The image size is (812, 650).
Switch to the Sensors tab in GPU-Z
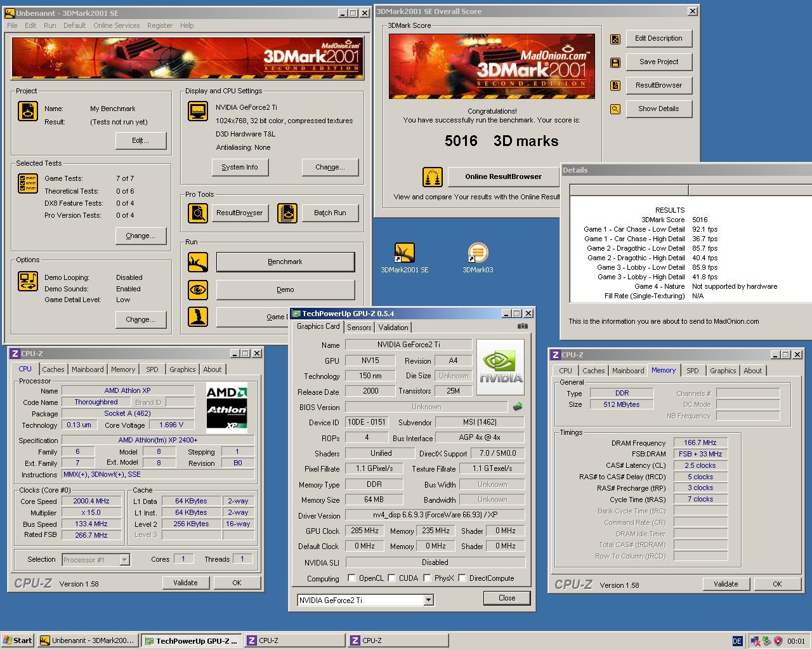(x=359, y=328)
